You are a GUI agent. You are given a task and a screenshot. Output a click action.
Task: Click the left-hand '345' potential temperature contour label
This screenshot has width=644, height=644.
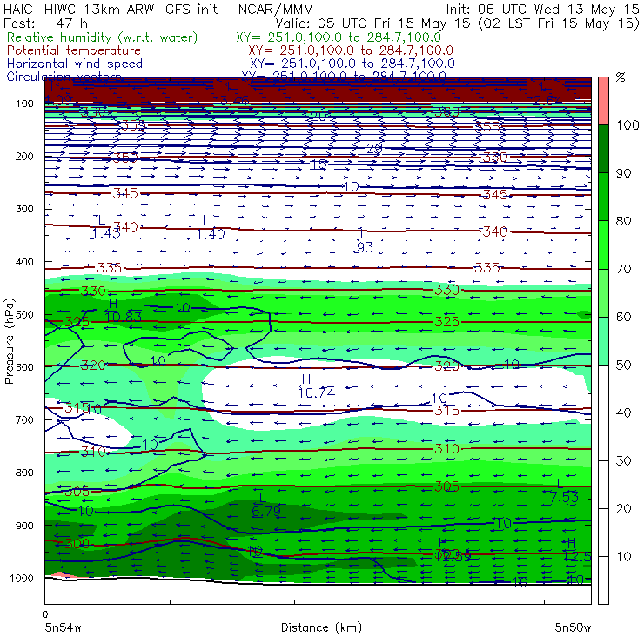coord(125,193)
